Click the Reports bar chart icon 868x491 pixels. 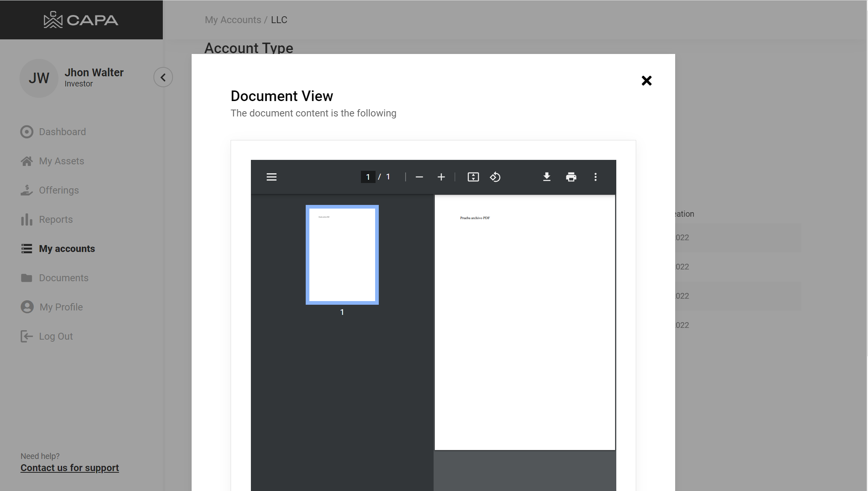tap(27, 220)
